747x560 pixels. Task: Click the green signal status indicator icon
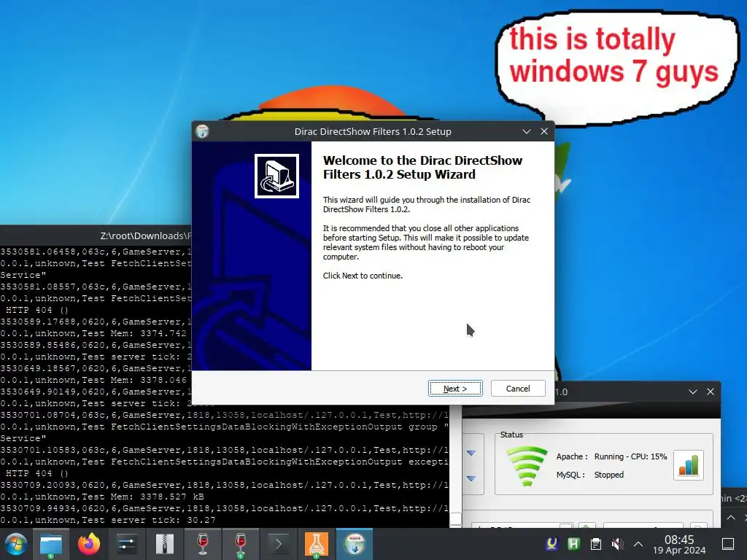[527, 465]
